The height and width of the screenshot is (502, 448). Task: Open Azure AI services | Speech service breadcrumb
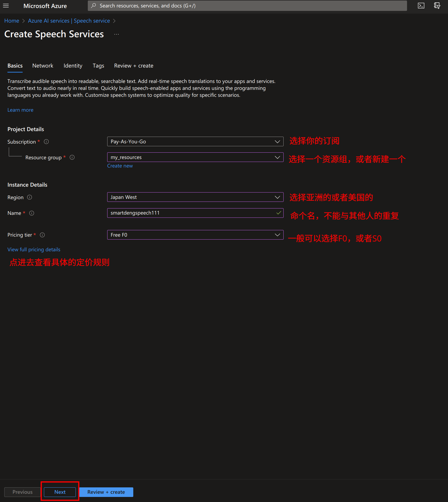tap(69, 21)
